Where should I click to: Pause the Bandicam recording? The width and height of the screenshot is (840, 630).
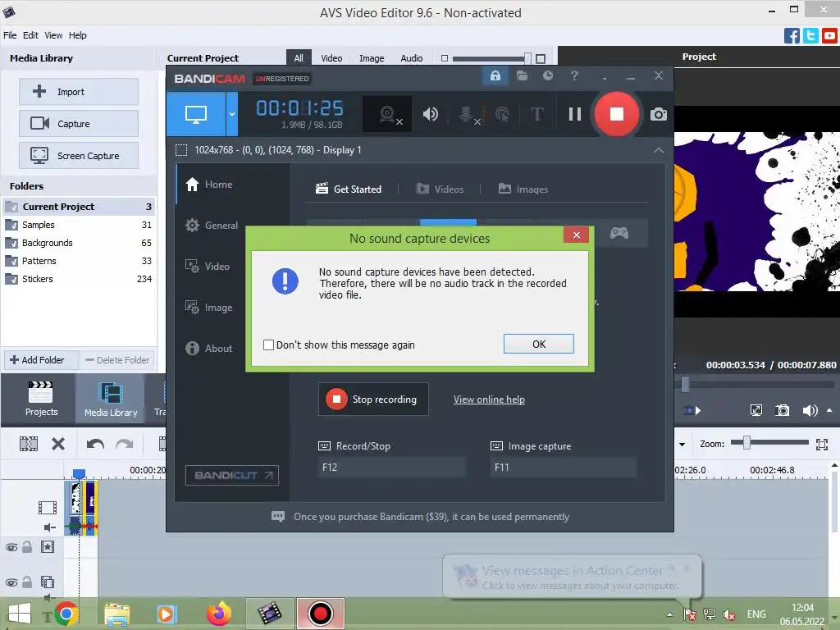575,114
